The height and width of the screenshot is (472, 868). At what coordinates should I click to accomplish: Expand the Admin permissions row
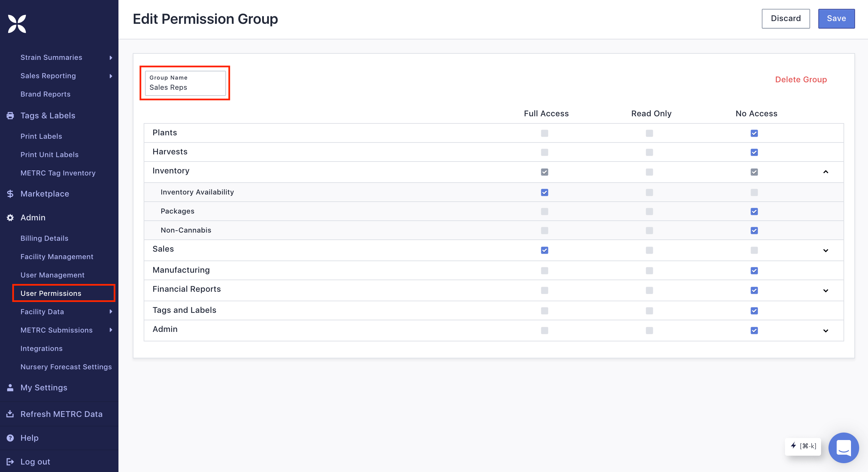825,331
